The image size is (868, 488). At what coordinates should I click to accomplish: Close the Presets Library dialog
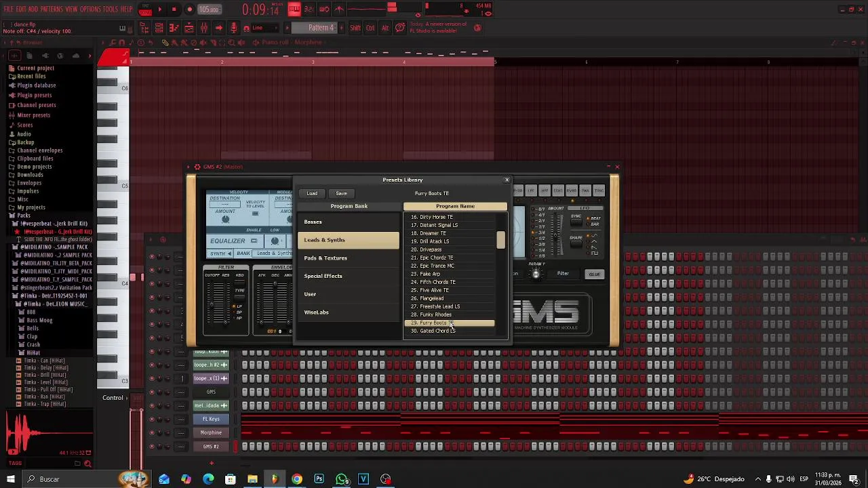507,180
